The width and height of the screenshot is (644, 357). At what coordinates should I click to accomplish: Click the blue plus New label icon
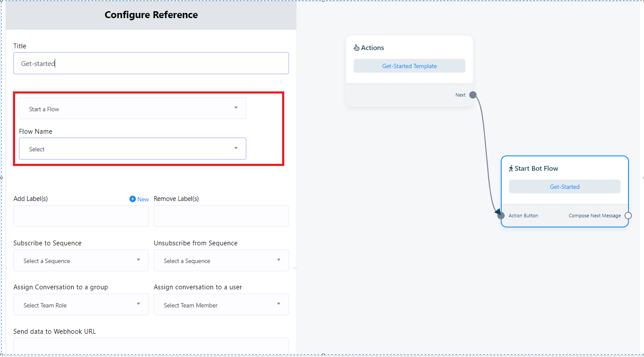[x=132, y=199]
